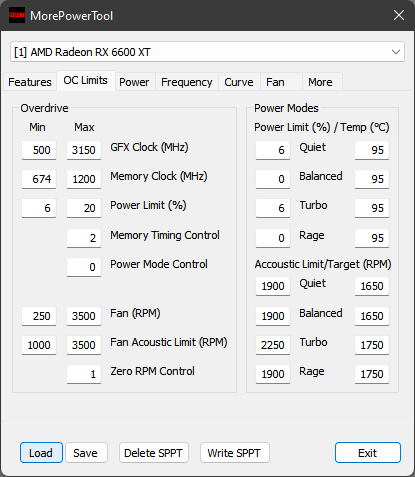Switch to the Frequency tab
The width and height of the screenshot is (415, 477).
pos(187,82)
